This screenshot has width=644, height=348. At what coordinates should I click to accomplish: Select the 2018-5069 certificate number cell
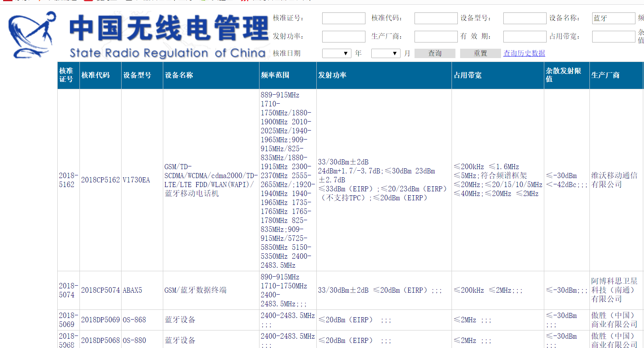point(69,320)
